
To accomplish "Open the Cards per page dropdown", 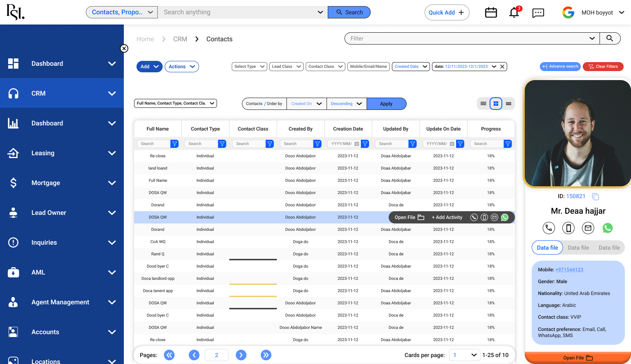I will [465, 355].
